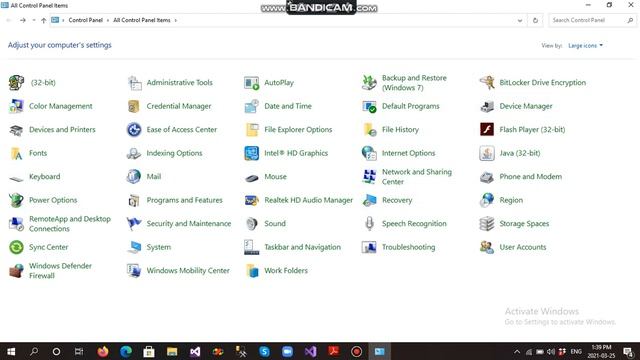Open Microsoft Edge from the taskbar
The height and width of the screenshot is (360, 640).
pos(126,351)
